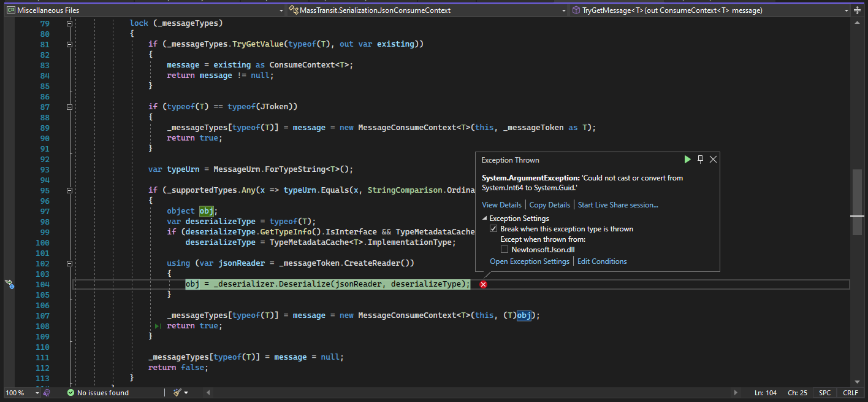Image resolution: width=868 pixels, height=402 pixels.
Task: Open the Miscellaneous Files project dropdown
Action: coord(280,10)
